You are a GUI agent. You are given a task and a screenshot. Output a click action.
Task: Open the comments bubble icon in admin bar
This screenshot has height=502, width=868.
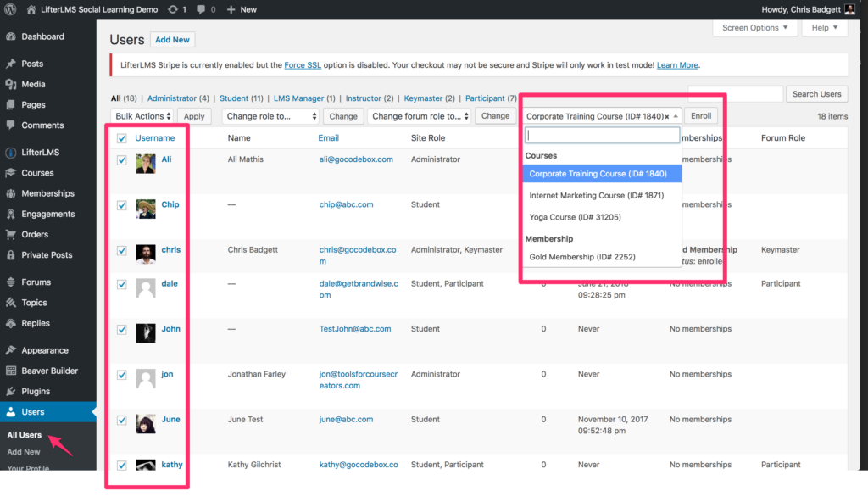(201, 9)
